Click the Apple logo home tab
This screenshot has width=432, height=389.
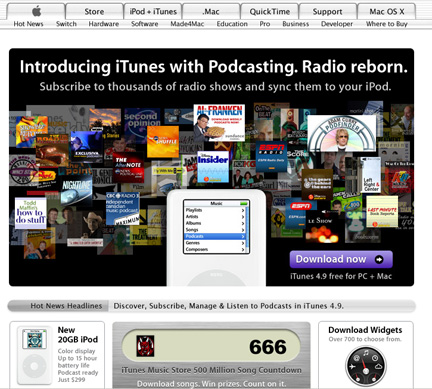point(36,11)
